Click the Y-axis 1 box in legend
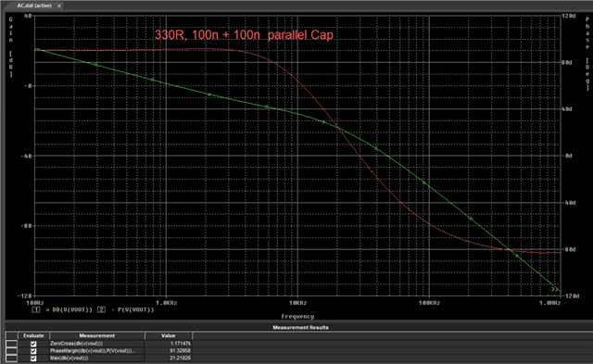 (x=35, y=310)
